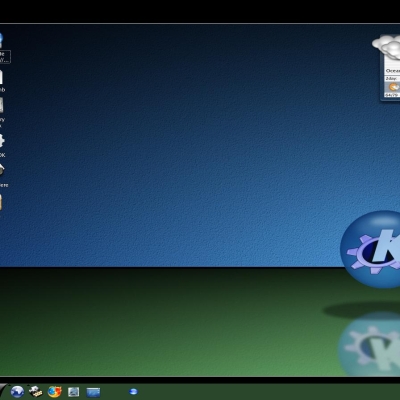Click the panel icon between globe and Firefox
The height and width of the screenshot is (400, 400).
coord(36,391)
